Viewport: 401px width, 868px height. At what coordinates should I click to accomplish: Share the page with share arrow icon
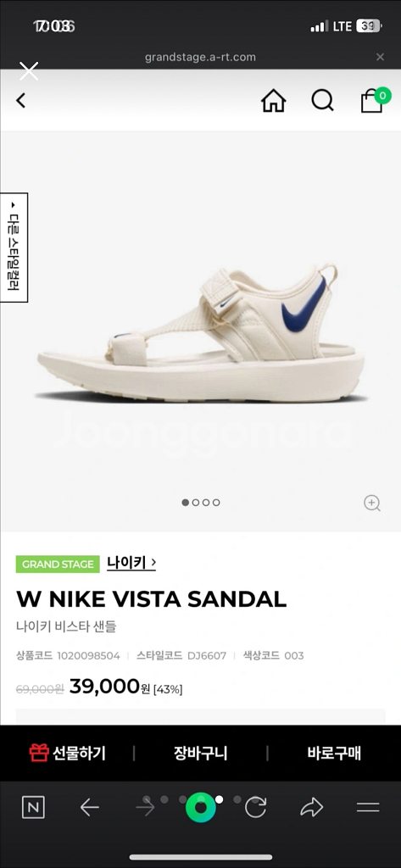click(x=312, y=808)
